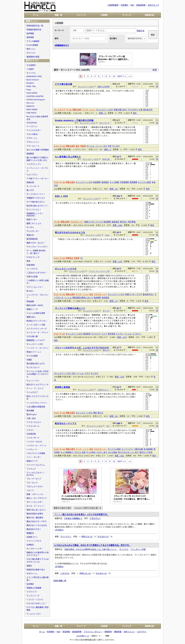Select 評価未算定作品一覧 in search menu
This screenshot has width=185, height=644.
coord(35,26)
